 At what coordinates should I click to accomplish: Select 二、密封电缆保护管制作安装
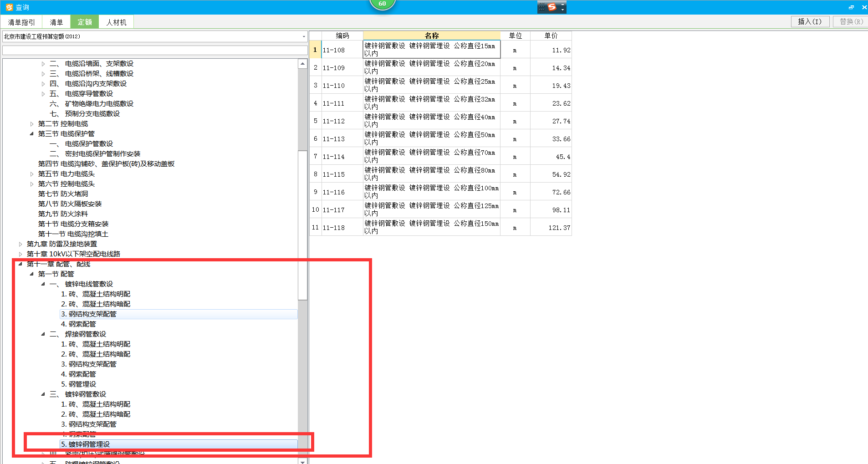pos(95,154)
